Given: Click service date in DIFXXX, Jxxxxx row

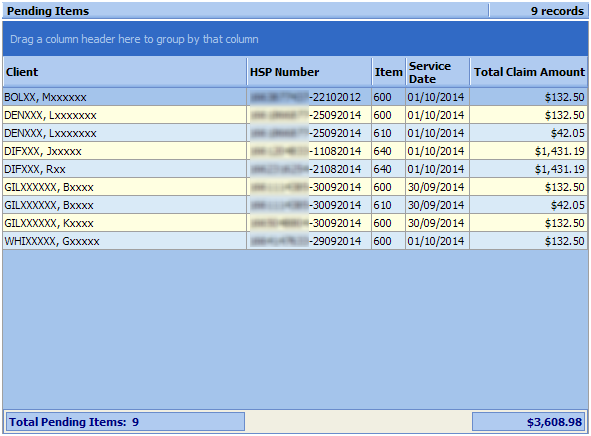Looking at the screenshot, I should (438, 151).
